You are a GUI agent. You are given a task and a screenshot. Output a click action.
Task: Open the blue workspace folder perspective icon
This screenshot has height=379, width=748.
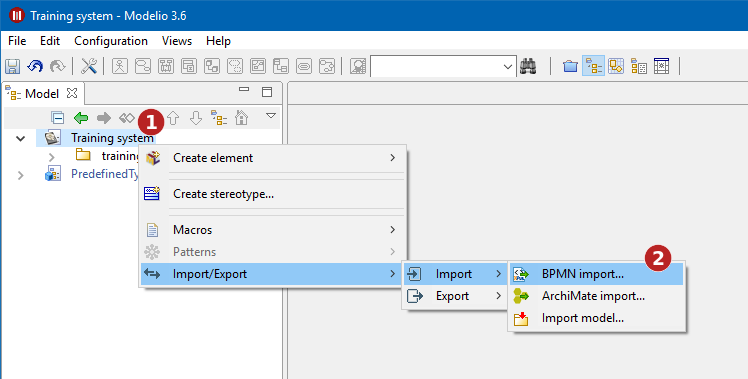570,66
